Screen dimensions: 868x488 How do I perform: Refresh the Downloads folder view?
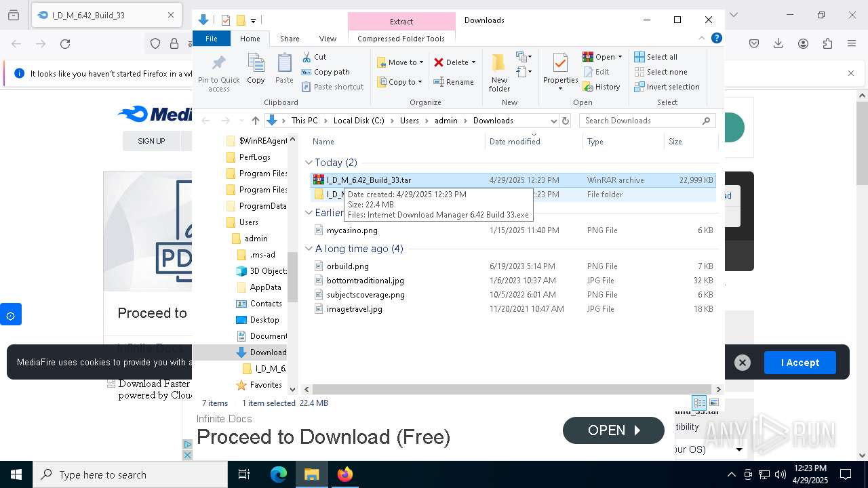tap(566, 121)
